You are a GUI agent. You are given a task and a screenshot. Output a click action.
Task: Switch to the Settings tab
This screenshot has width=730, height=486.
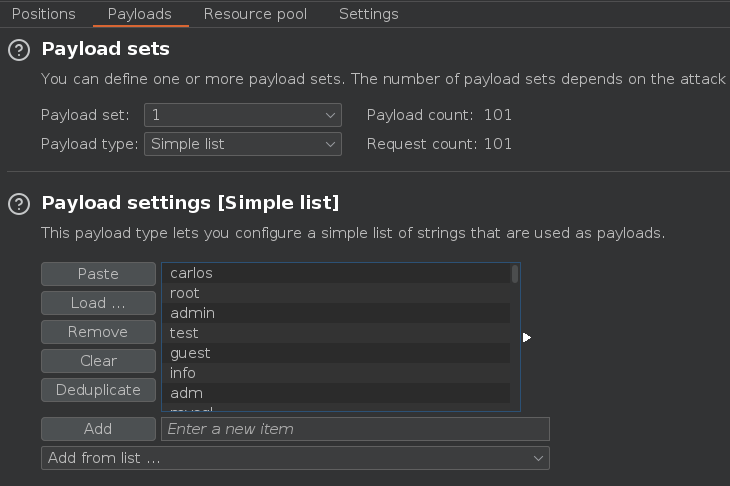click(x=368, y=14)
